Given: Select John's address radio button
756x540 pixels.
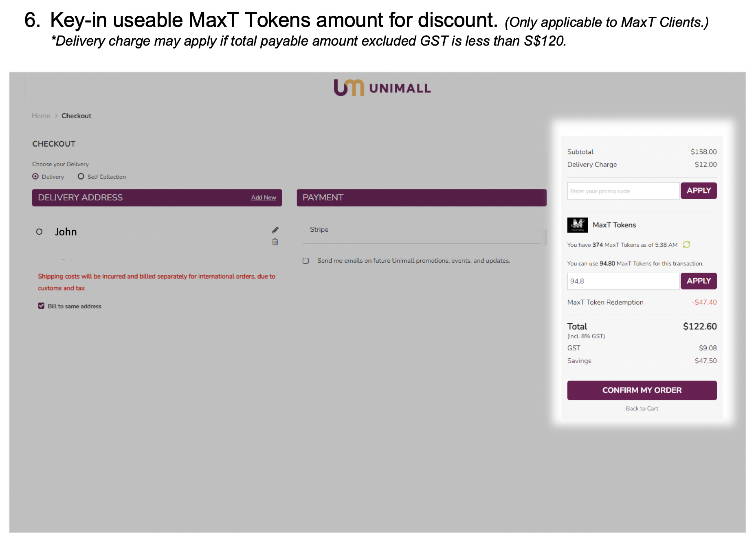Looking at the screenshot, I should click(39, 232).
